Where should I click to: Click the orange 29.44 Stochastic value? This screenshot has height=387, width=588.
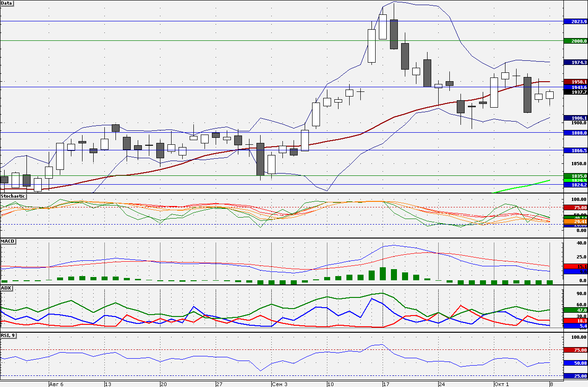pos(575,222)
